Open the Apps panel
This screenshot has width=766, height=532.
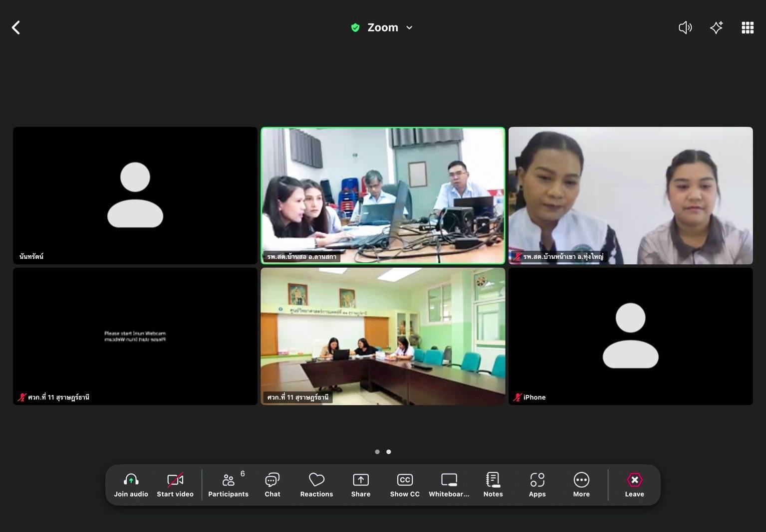(x=537, y=485)
